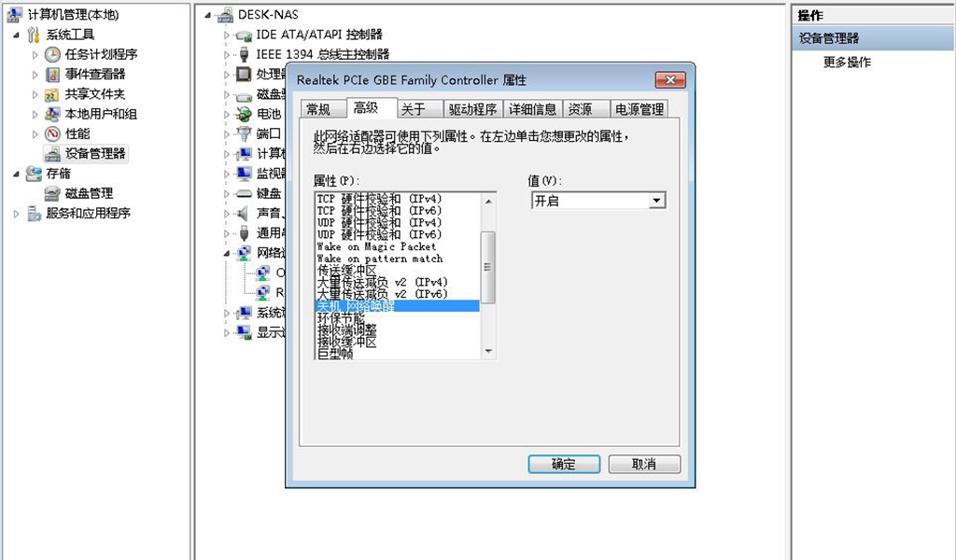Switch to the 电源管理 tab
This screenshot has width=956, height=560.
pos(640,107)
